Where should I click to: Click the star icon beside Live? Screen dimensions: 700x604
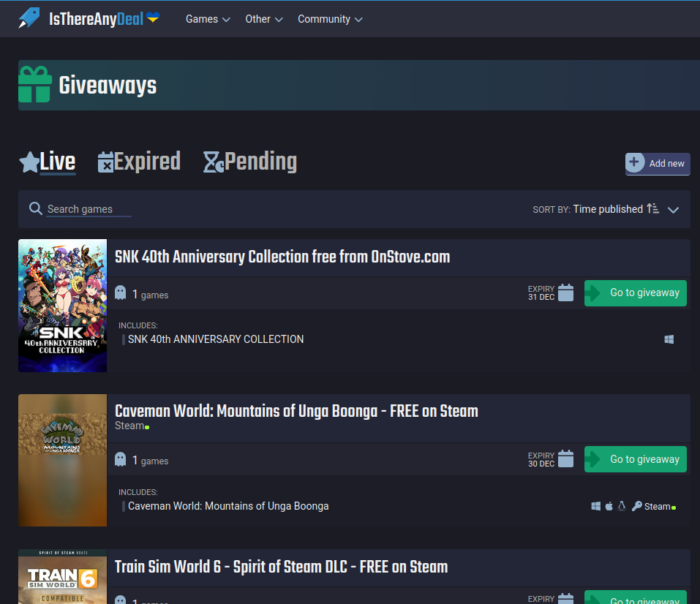(x=29, y=162)
